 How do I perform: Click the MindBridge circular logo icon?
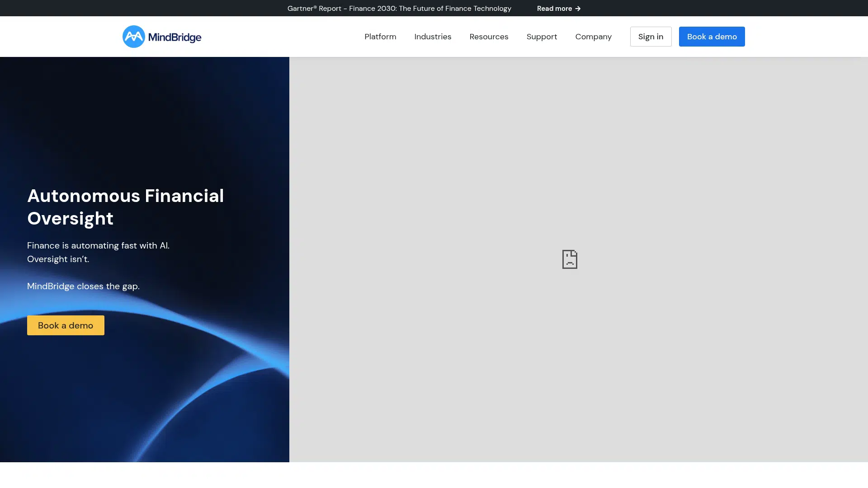(x=133, y=37)
